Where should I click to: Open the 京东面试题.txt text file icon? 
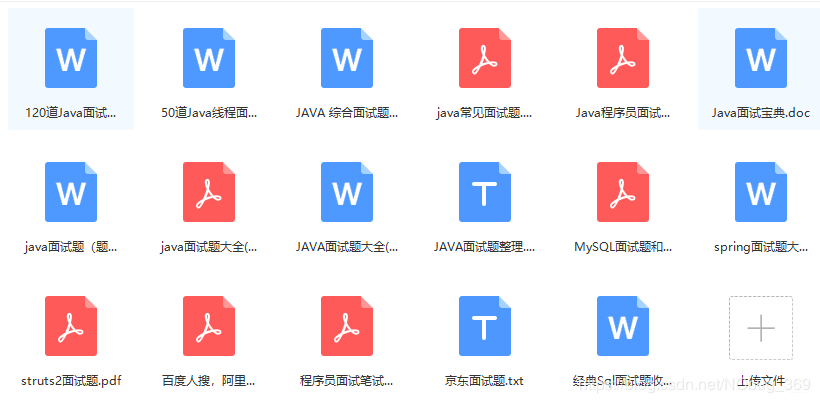click(485, 326)
